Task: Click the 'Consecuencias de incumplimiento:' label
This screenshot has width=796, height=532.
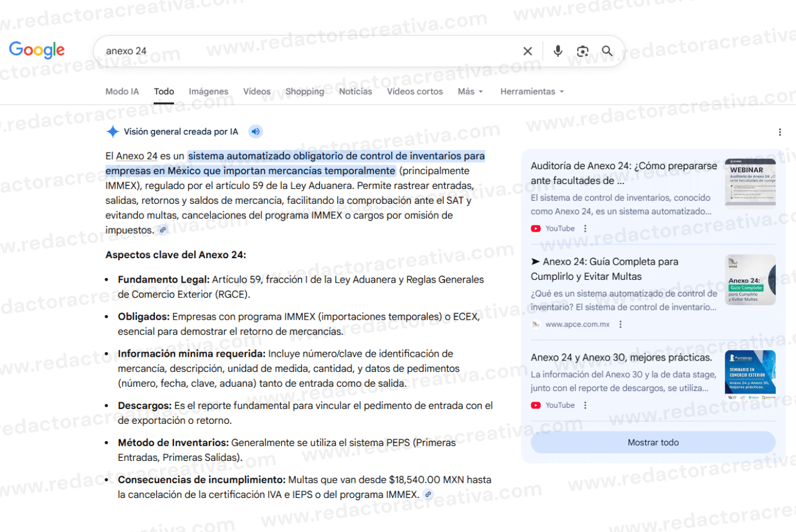Action: (202, 479)
